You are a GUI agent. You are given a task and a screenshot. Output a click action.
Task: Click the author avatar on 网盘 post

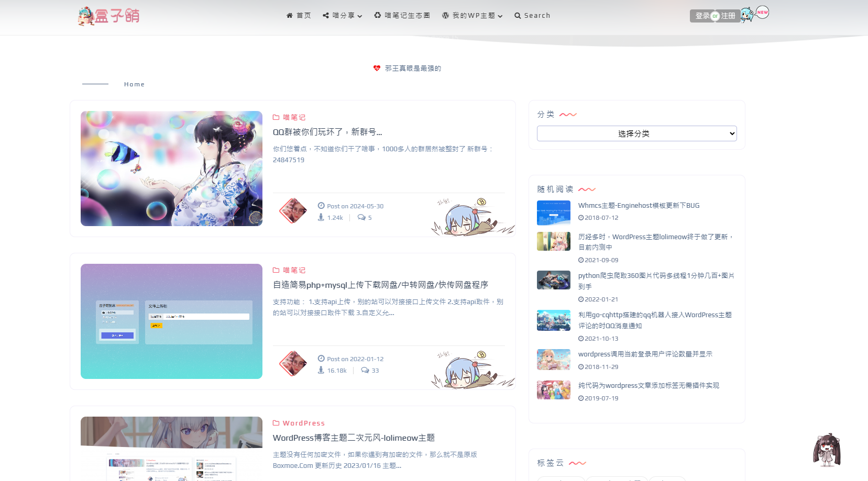293,364
